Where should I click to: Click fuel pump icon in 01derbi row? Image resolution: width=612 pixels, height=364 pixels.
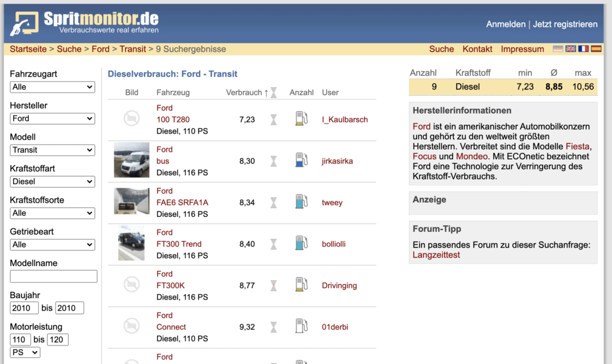tap(301, 326)
